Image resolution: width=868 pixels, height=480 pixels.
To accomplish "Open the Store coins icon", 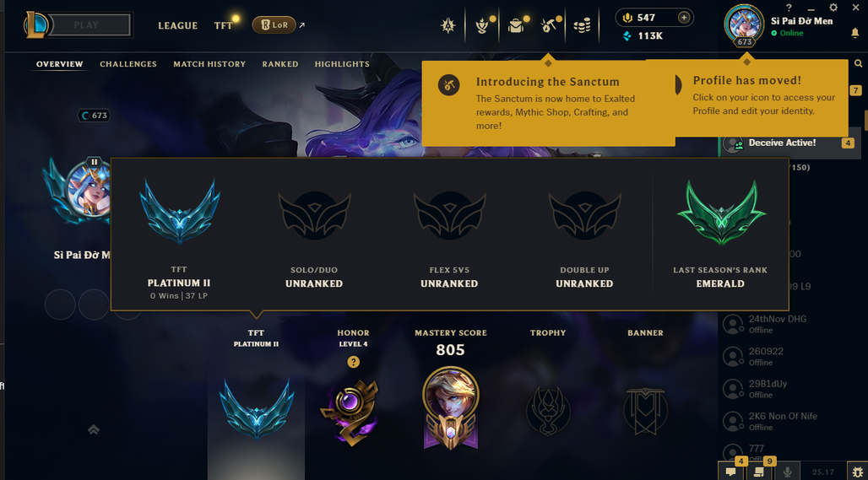I will 582,25.
